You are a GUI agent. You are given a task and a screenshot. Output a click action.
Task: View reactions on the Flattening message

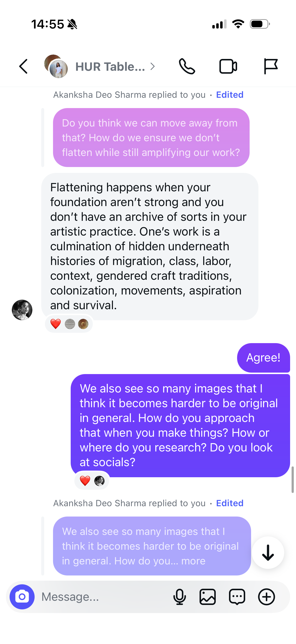(x=69, y=324)
